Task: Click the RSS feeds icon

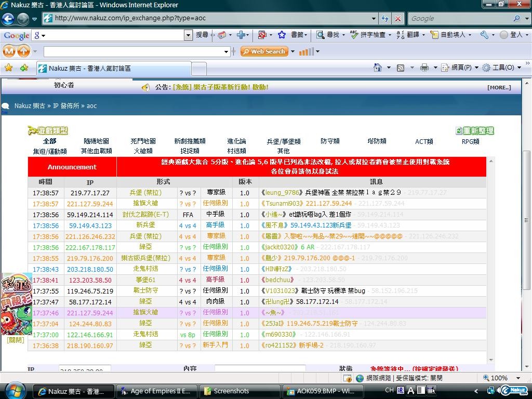Action: point(401,68)
